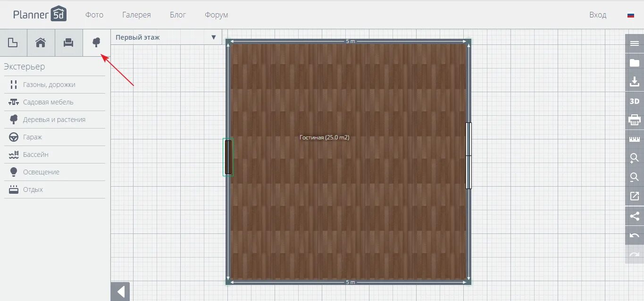The height and width of the screenshot is (301, 644).
Task: Click the share icon
Action: (x=635, y=216)
